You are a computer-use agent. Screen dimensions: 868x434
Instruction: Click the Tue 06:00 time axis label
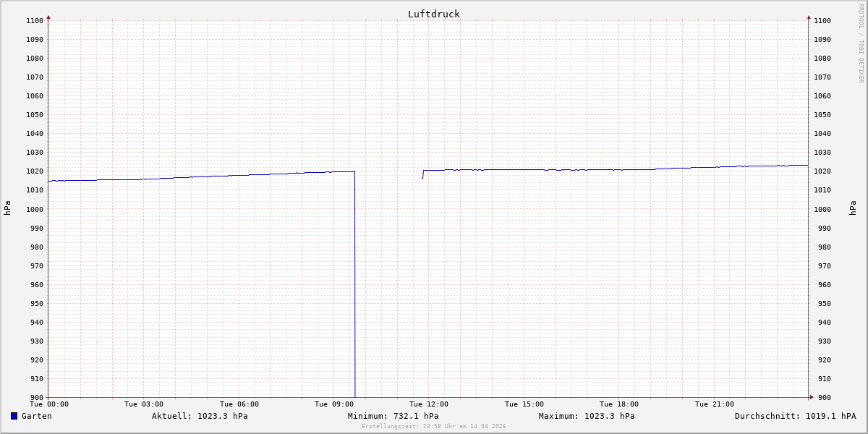click(x=239, y=404)
